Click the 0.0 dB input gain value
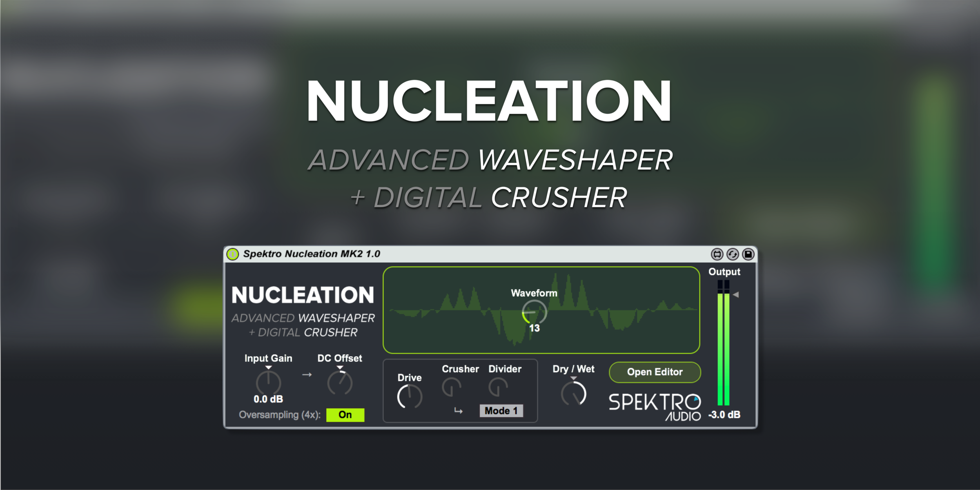The image size is (980, 490). (269, 399)
